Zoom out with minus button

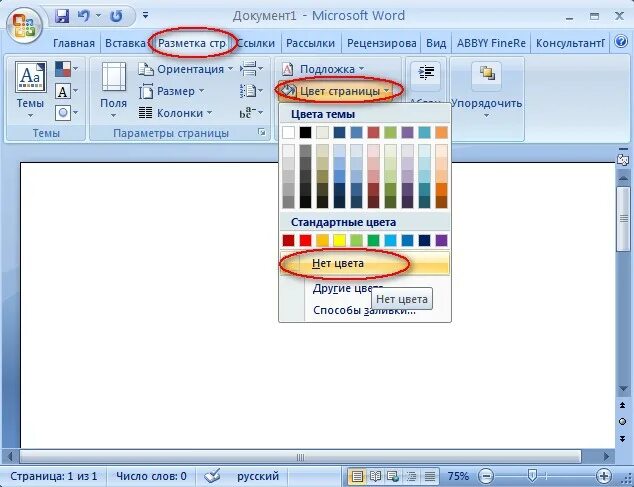click(x=486, y=476)
